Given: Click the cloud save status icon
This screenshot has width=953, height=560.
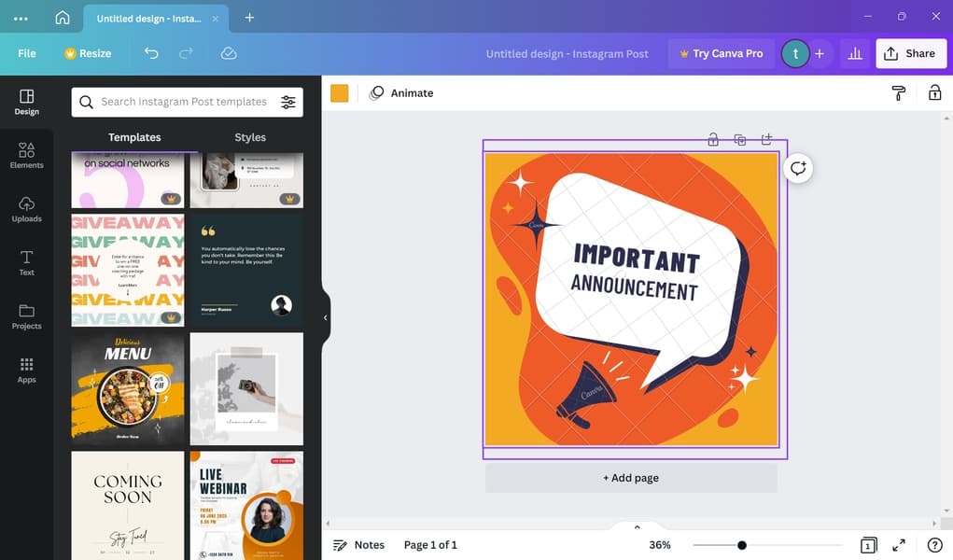Looking at the screenshot, I should point(229,53).
